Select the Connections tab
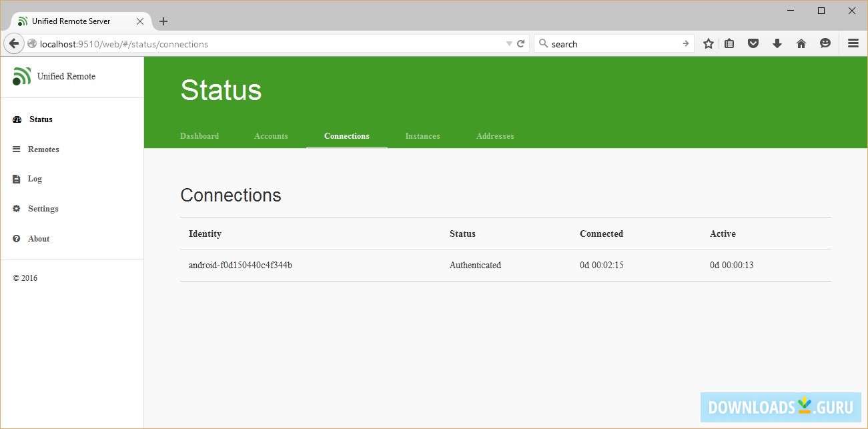Image resolution: width=868 pixels, height=429 pixels. (347, 136)
